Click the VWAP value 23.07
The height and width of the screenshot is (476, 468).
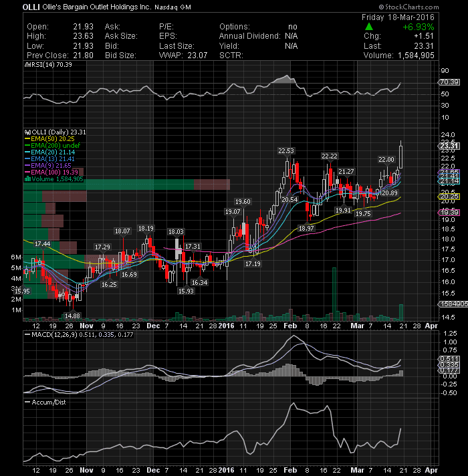pyautogui.click(x=197, y=55)
